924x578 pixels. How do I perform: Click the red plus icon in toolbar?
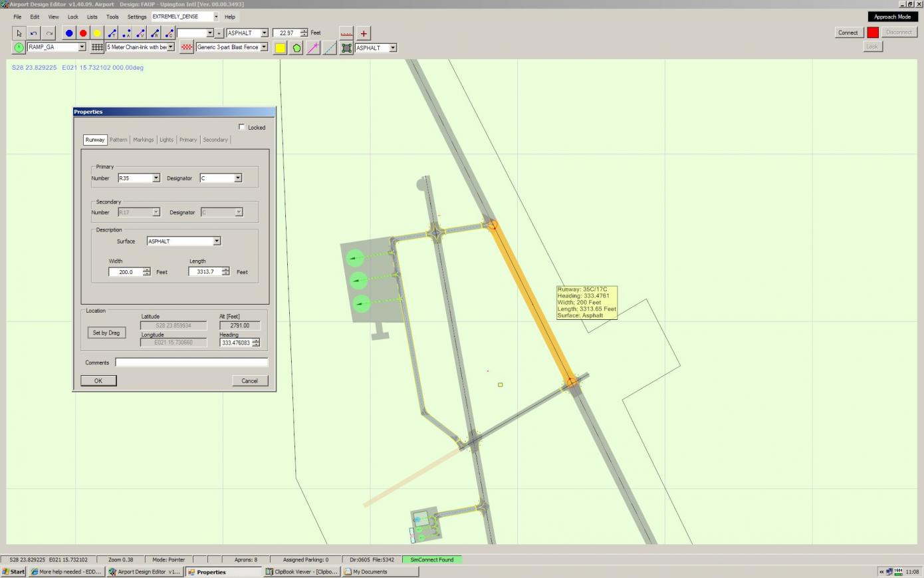tap(364, 33)
